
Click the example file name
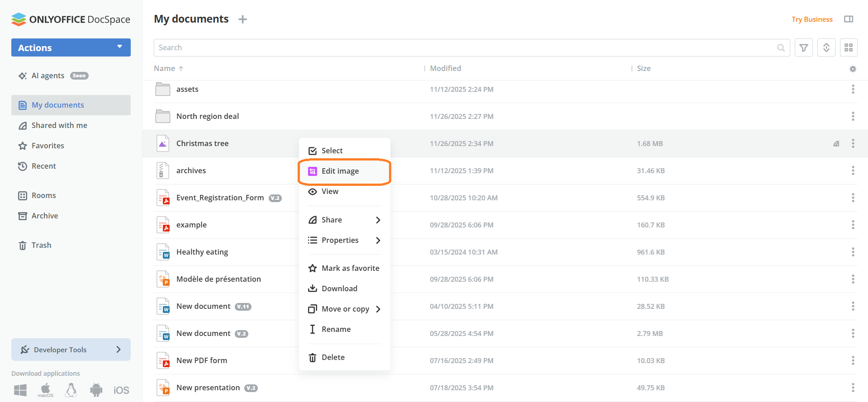pos(191,225)
